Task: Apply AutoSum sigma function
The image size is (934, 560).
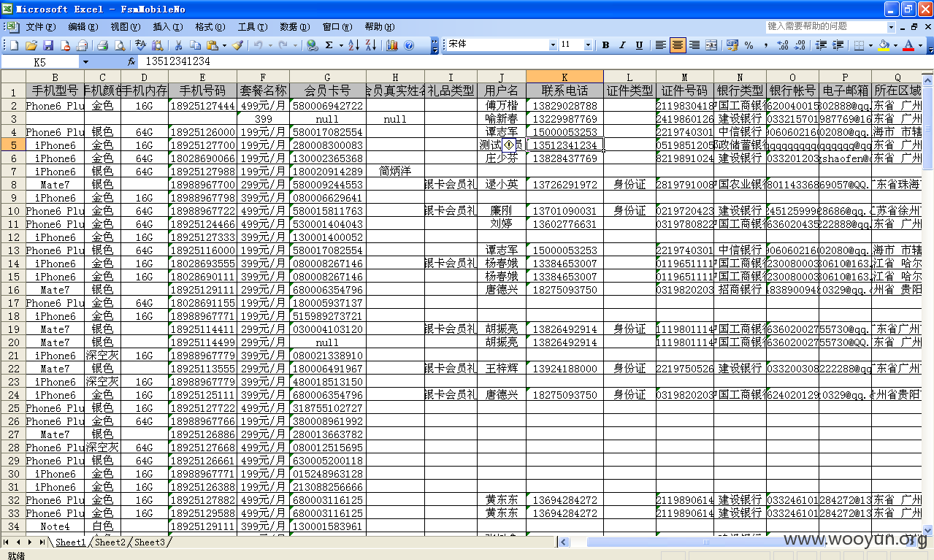Action: point(329,45)
